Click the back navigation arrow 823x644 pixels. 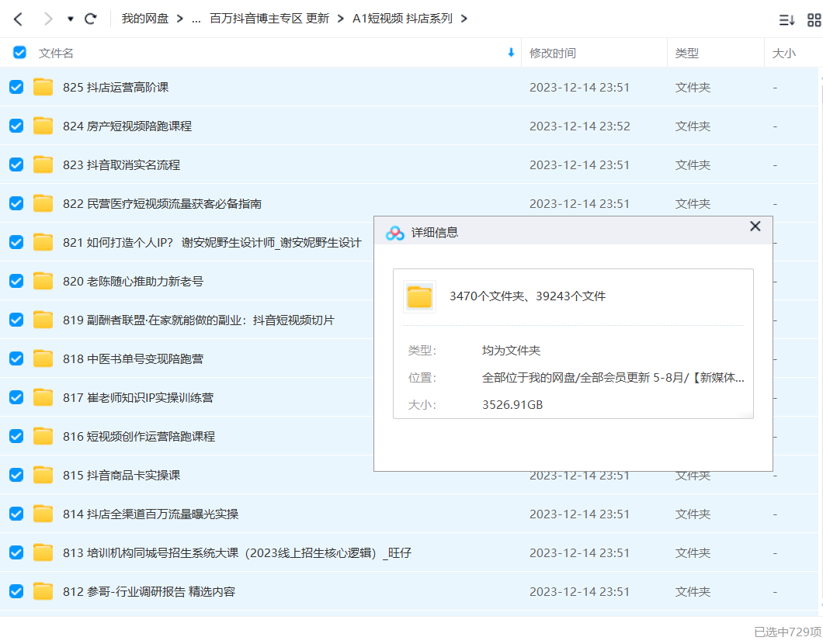click(x=18, y=19)
